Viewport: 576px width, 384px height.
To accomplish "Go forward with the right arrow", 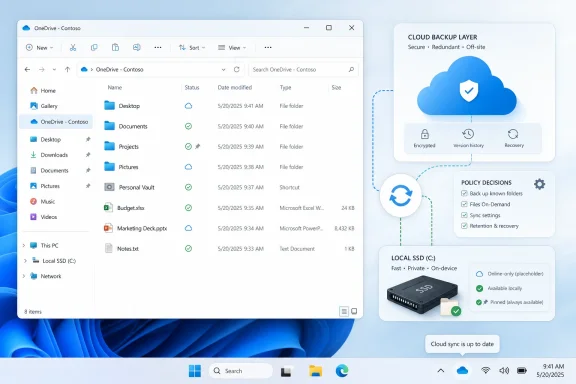I will tap(42, 69).
